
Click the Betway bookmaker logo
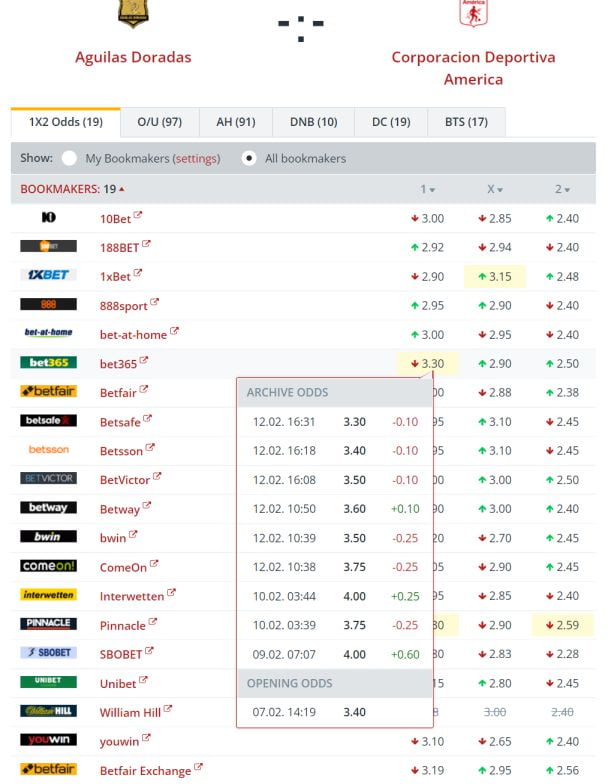48,508
